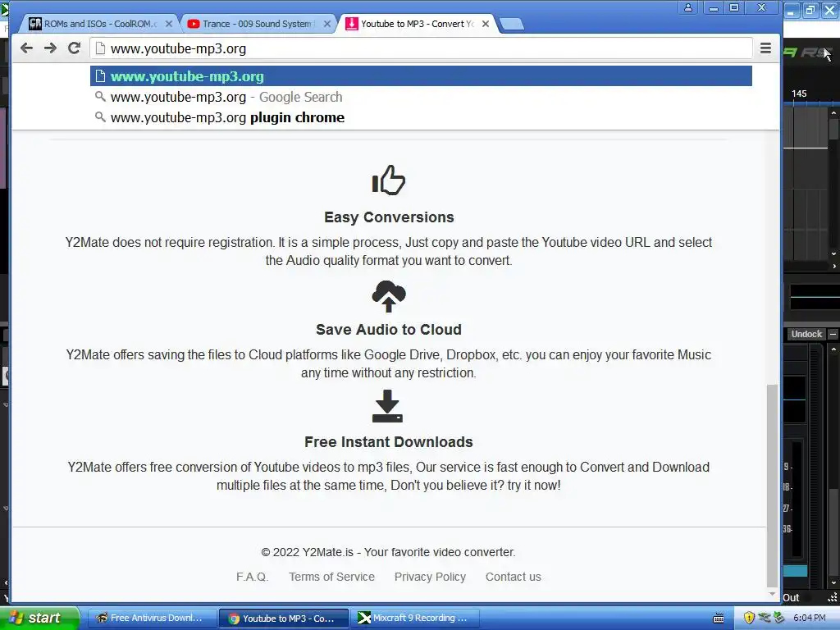Go back with the browser back arrow
840x630 pixels.
(x=26, y=48)
